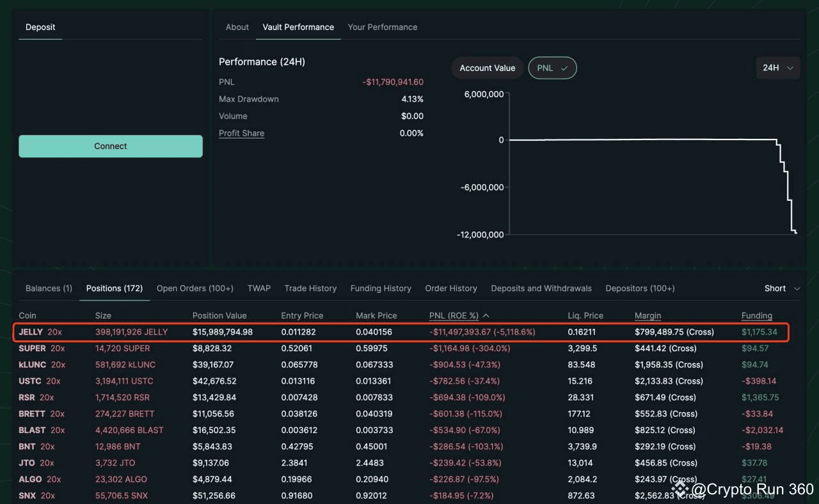This screenshot has height=504, width=819.
Task: Click the Connect button
Action: click(x=111, y=146)
